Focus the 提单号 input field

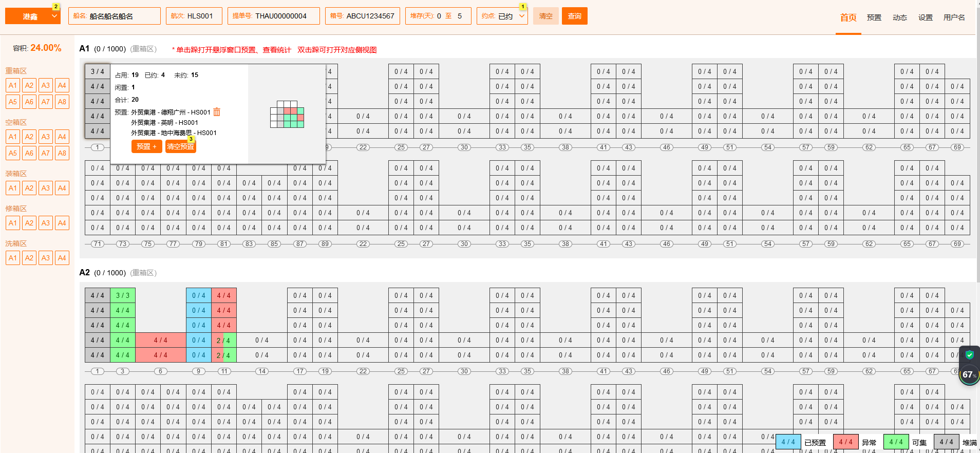pos(274,16)
